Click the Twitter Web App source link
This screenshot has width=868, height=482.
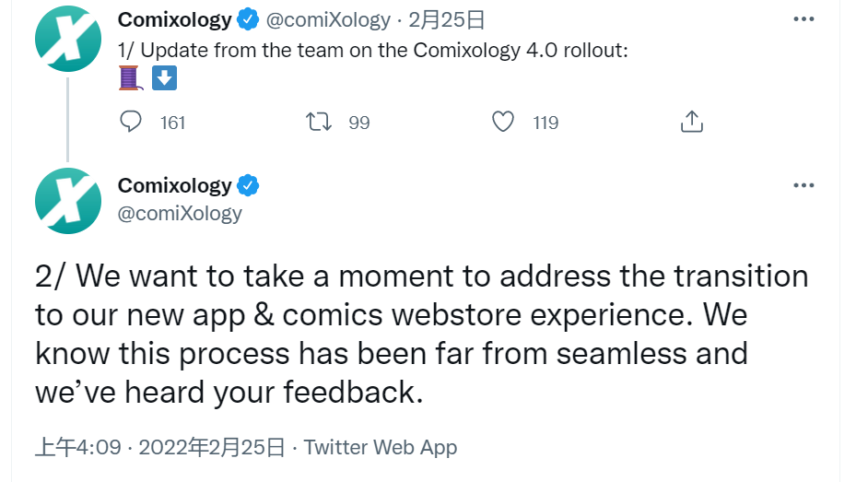pyautogui.click(x=381, y=448)
